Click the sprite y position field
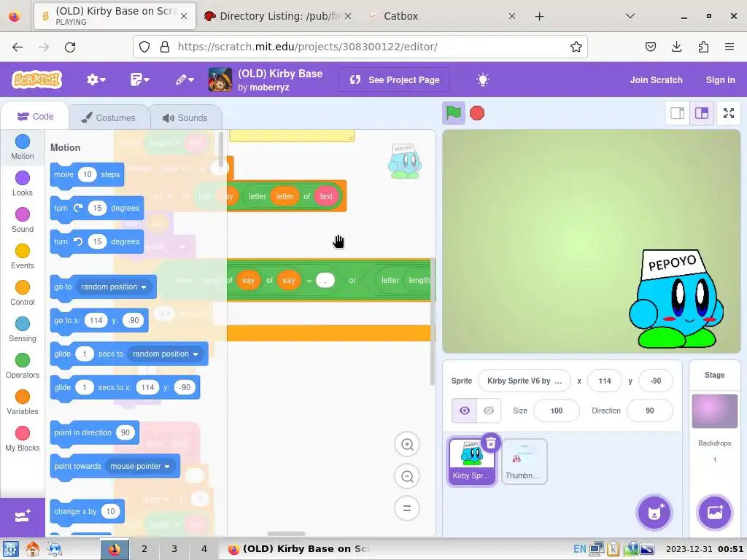 click(x=656, y=381)
